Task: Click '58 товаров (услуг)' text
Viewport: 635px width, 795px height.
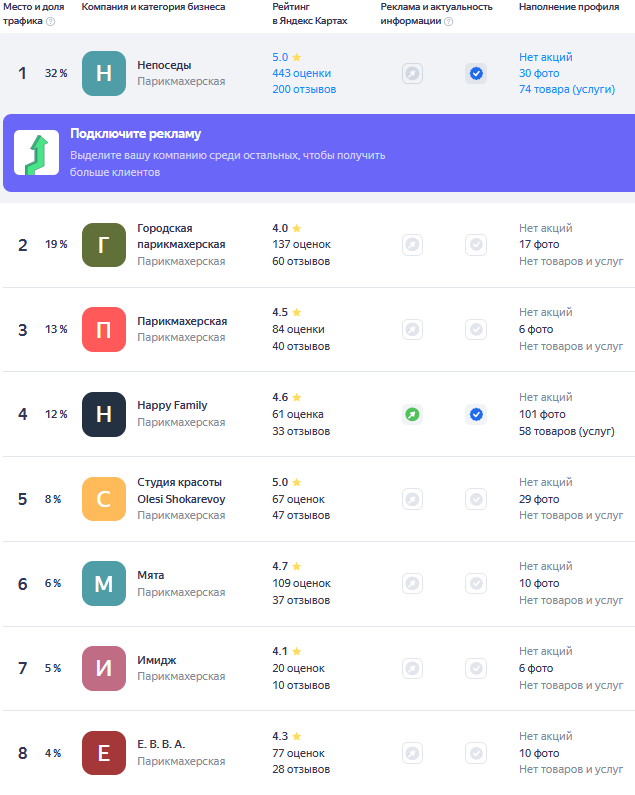Action: [x=567, y=431]
